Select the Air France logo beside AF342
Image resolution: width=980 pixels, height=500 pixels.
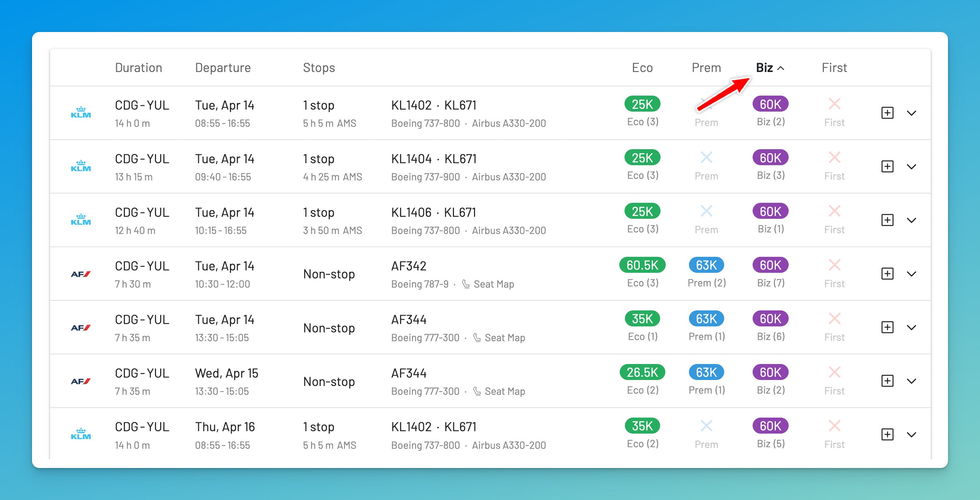pyautogui.click(x=82, y=274)
